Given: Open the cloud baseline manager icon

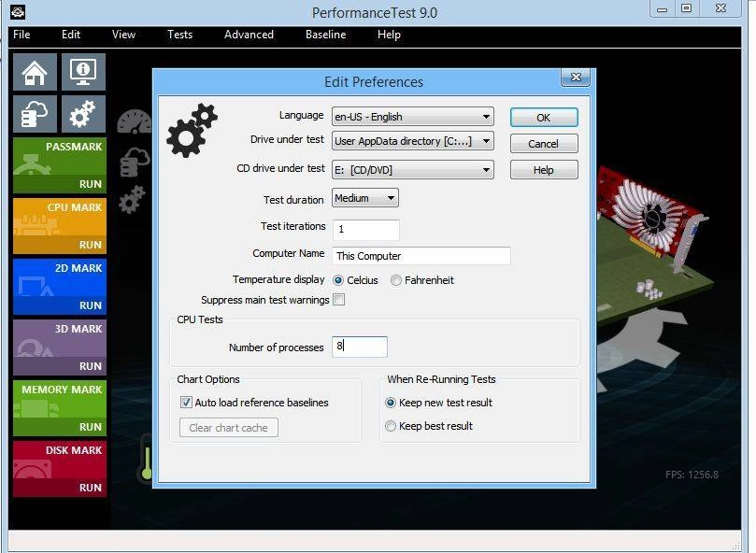Looking at the screenshot, I should 35,114.
